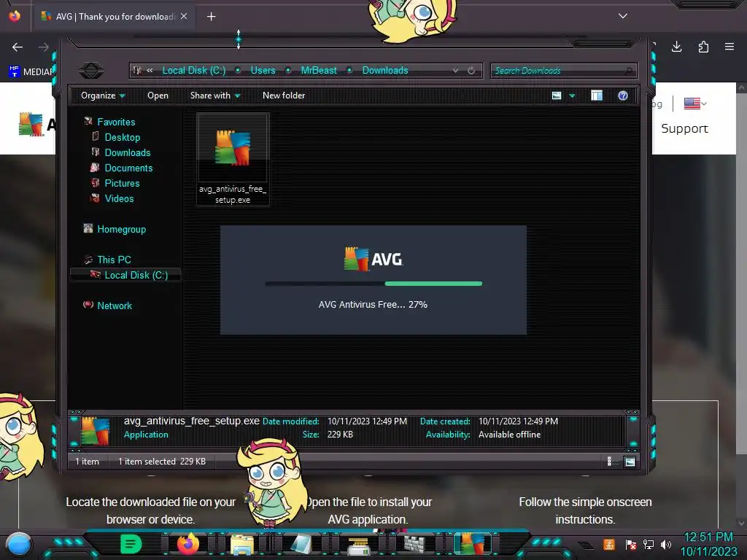Click Firefox back arrow button
The width and height of the screenshot is (747, 560).
click(x=18, y=47)
